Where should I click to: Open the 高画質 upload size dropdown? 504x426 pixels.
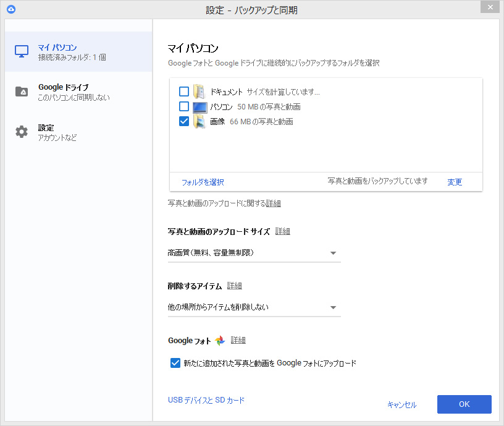coord(254,253)
